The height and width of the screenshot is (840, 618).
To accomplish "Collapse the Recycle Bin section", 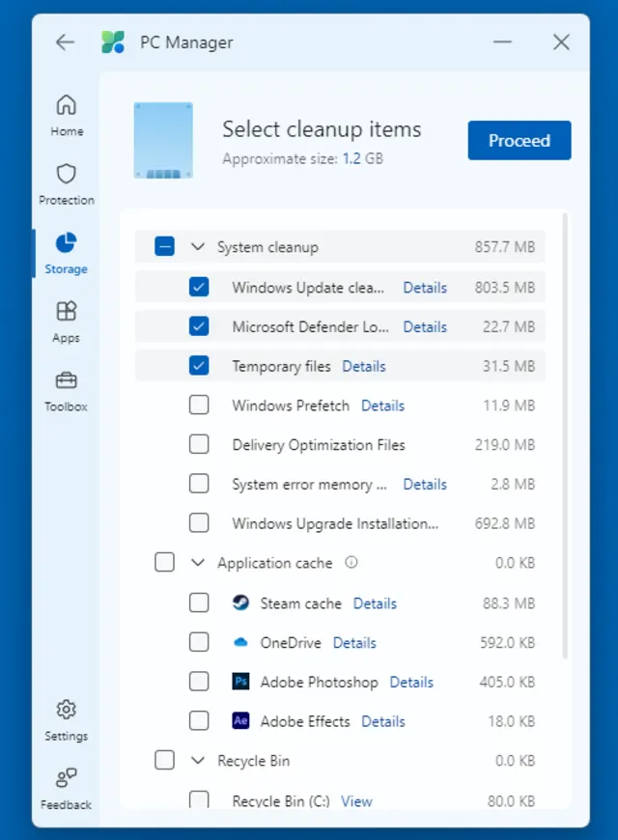I will 198,761.
